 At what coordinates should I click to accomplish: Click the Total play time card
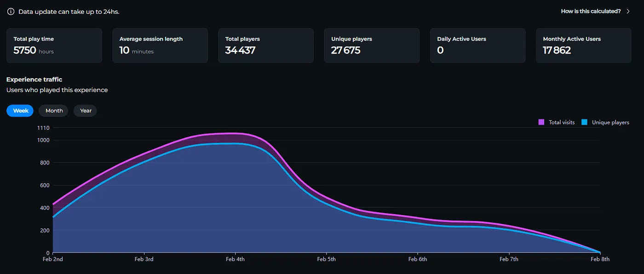(54, 46)
